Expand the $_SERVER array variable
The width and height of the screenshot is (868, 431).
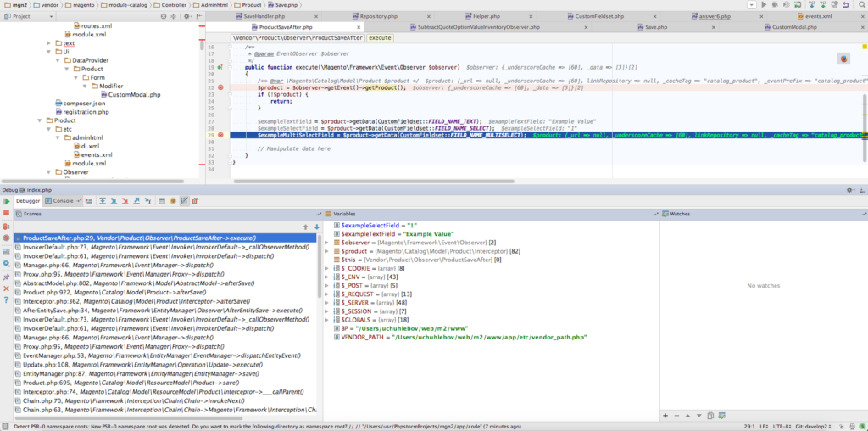(328, 302)
